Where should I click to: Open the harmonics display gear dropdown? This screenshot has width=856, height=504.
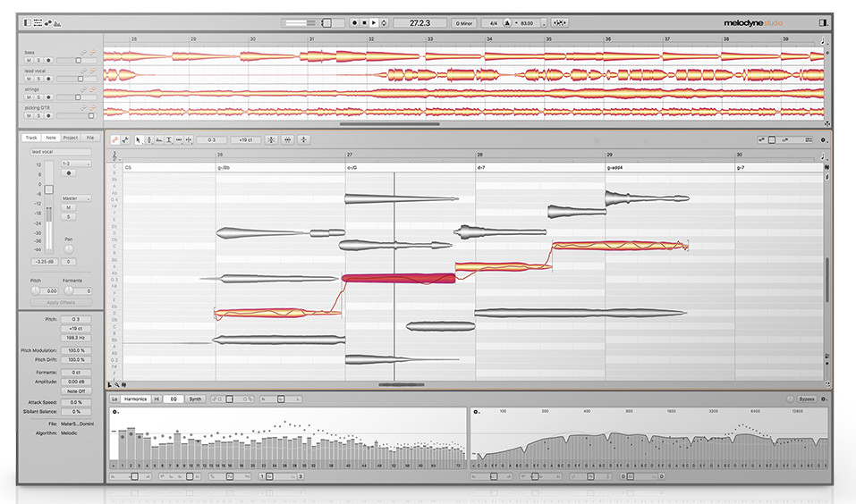(115, 412)
